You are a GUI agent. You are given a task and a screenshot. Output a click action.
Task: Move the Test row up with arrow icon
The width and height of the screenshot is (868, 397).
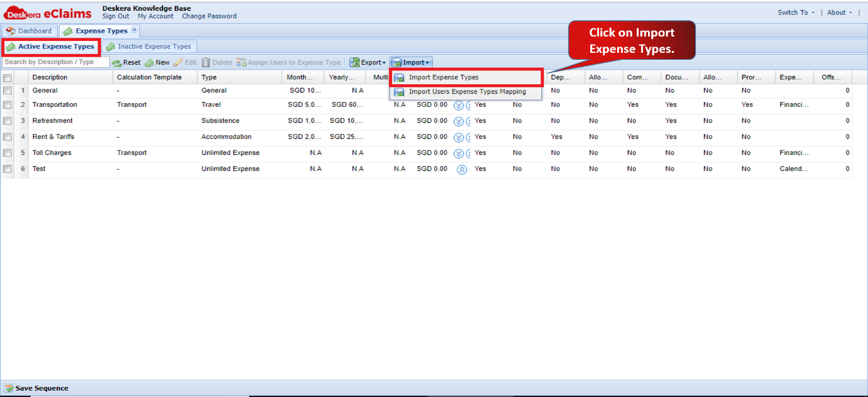[x=462, y=169]
